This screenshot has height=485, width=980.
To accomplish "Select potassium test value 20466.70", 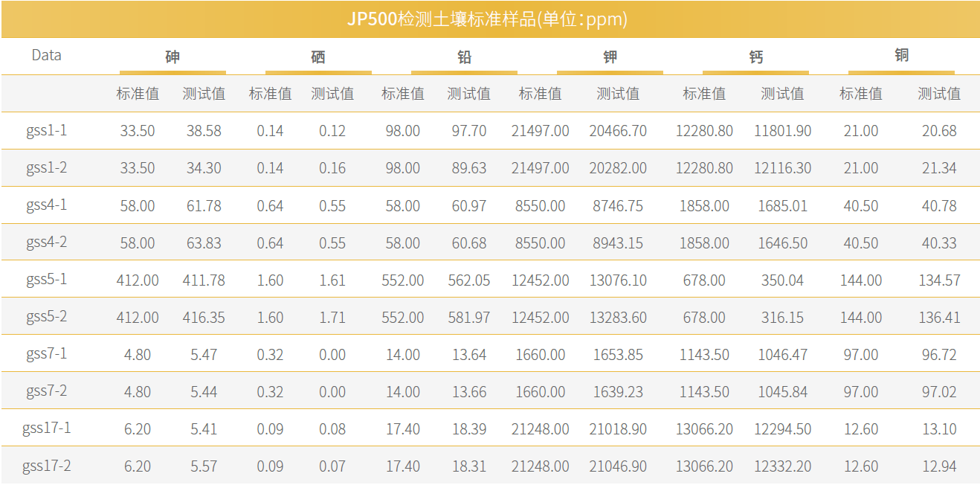I will coord(618,131).
